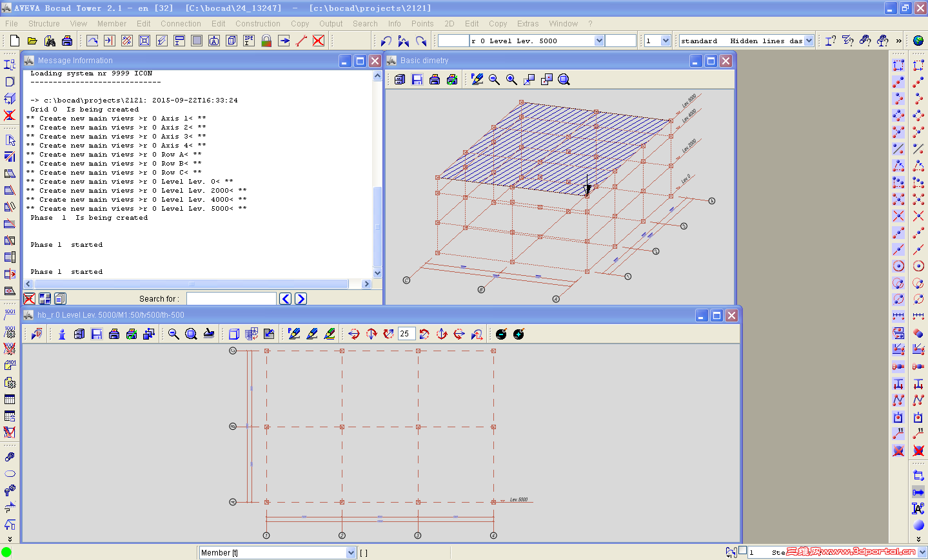This screenshot has width=928, height=560.
Task: Click the pencil redraw icon in Basic dimetry
Action: click(477, 79)
